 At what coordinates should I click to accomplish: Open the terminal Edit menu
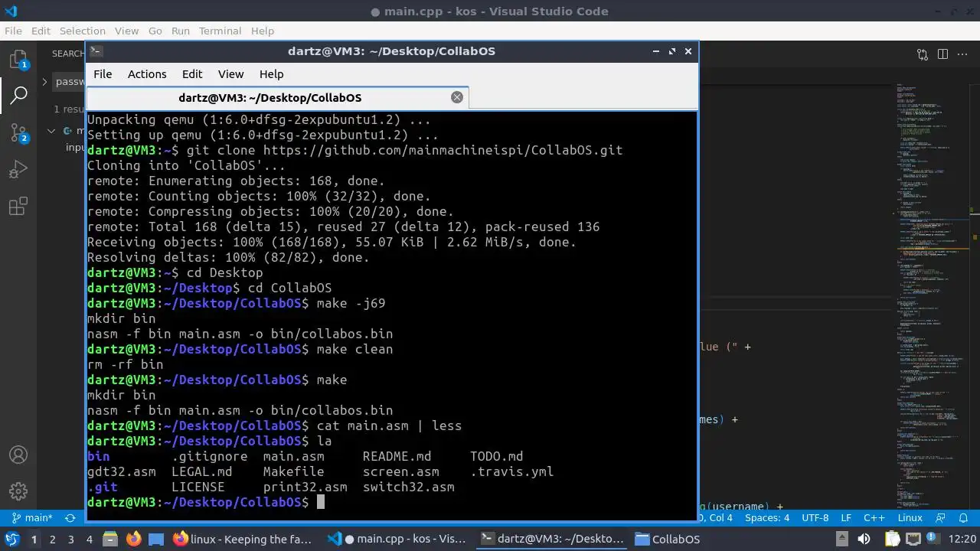(192, 74)
